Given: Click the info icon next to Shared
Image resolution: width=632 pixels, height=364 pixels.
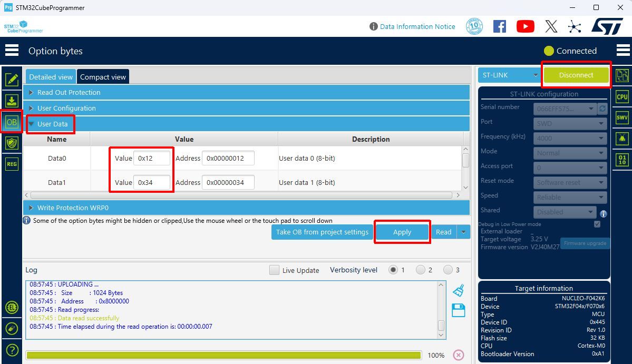Looking at the screenshot, I should 604,214.
